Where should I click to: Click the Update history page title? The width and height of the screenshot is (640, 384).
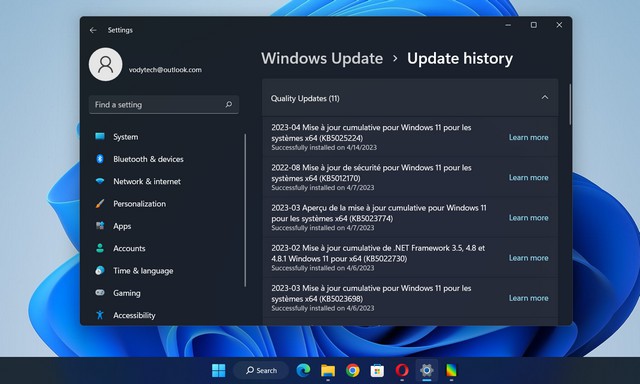click(460, 58)
